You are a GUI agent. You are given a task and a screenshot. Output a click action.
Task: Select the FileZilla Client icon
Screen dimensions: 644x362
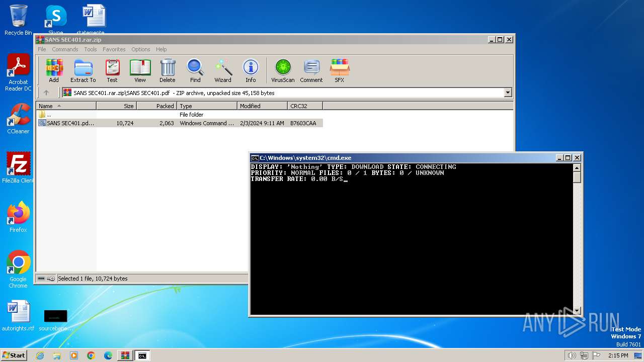tap(18, 168)
